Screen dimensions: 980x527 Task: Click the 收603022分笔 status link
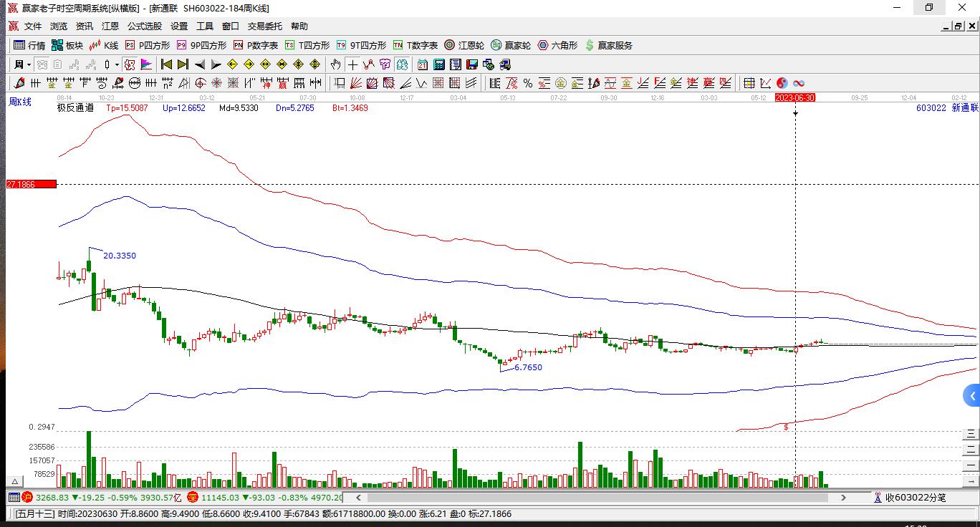click(914, 498)
